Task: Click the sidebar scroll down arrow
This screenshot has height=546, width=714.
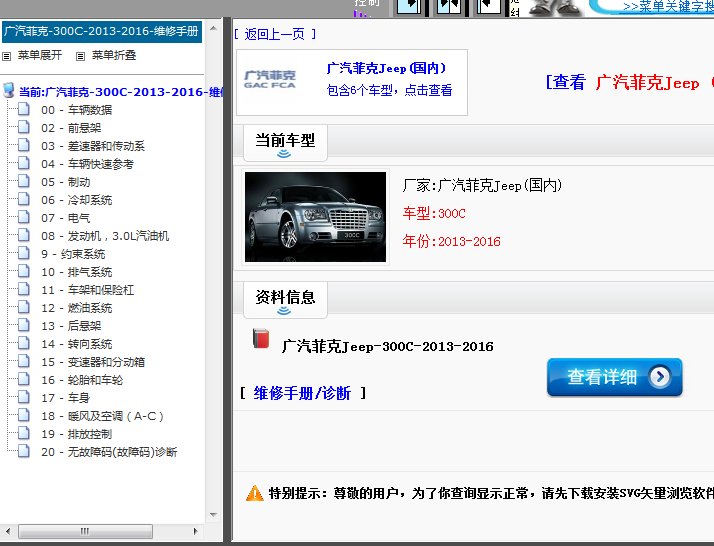Action: click(x=213, y=515)
